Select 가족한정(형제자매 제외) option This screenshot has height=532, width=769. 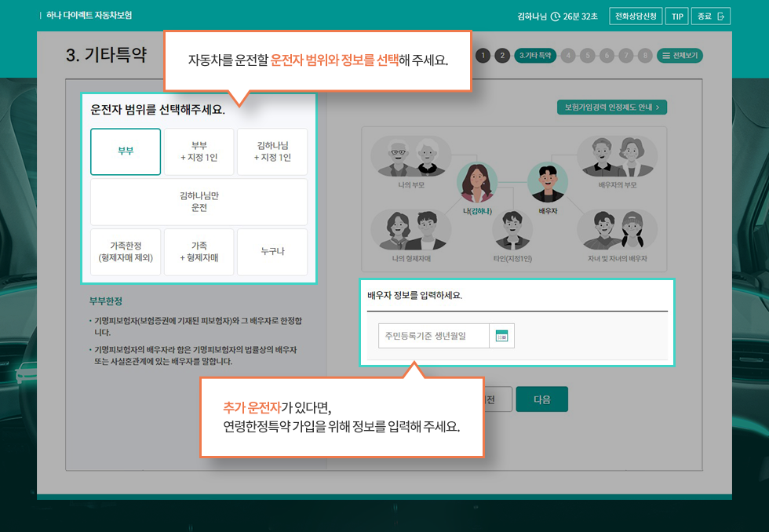(x=126, y=252)
